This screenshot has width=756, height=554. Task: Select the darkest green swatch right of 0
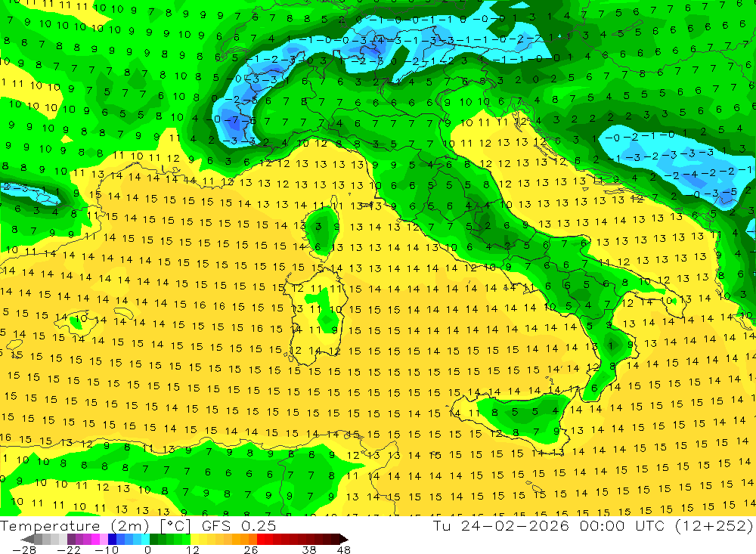click(153, 539)
